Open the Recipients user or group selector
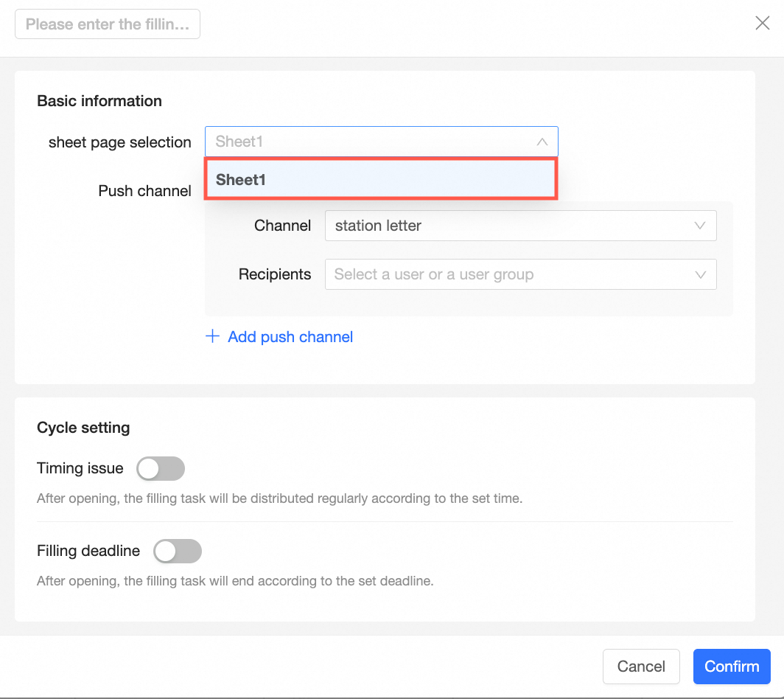Screen dimensions: 784x699 pos(508,274)
